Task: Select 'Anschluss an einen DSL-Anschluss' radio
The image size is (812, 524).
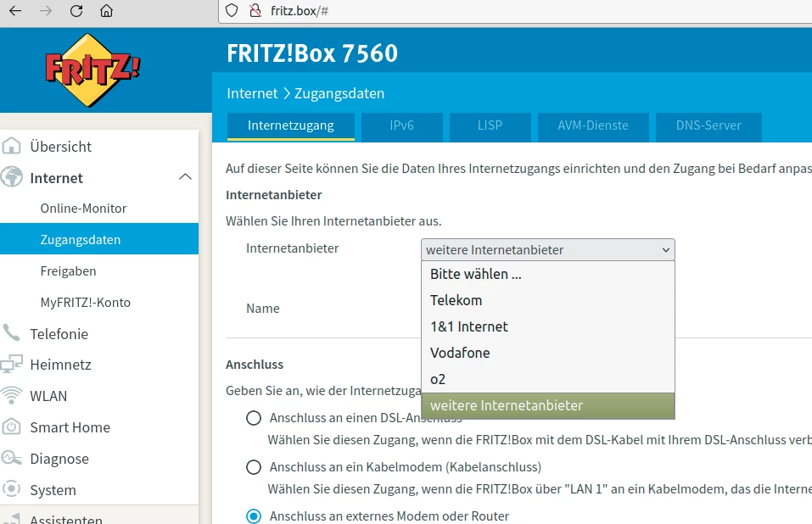Action: coord(253,418)
